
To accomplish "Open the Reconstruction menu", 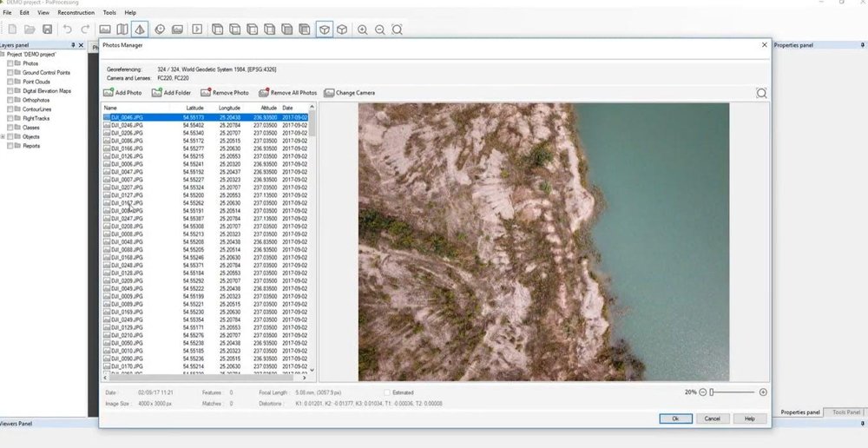I will [x=76, y=13].
